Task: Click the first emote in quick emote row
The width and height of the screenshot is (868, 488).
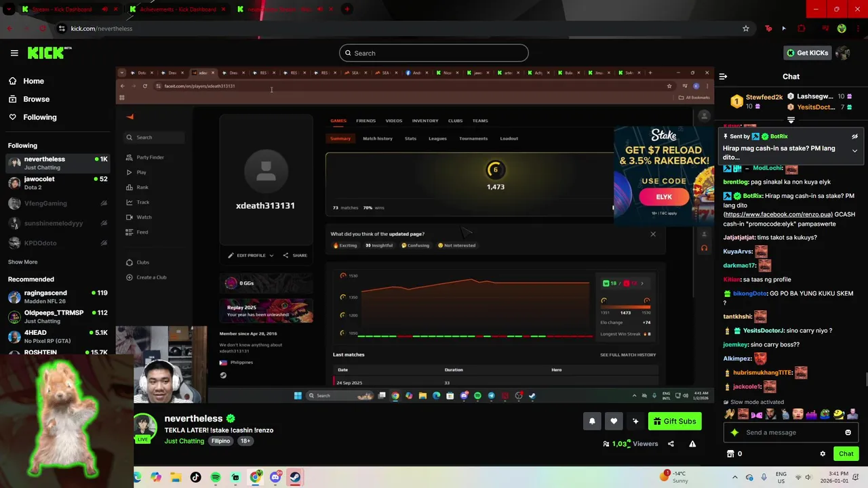Action: 730,414
